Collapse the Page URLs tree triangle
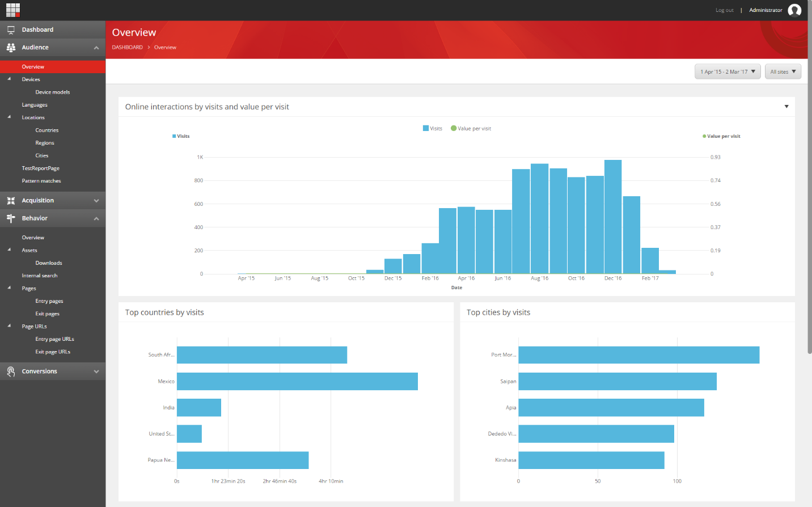This screenshot has height=507, width=812. (9, 326)
